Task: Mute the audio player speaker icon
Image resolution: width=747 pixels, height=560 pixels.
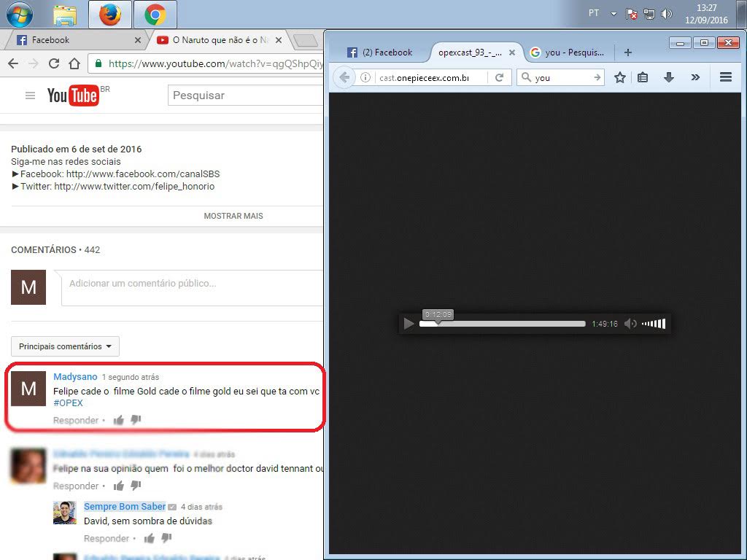Action: point(630,324)
